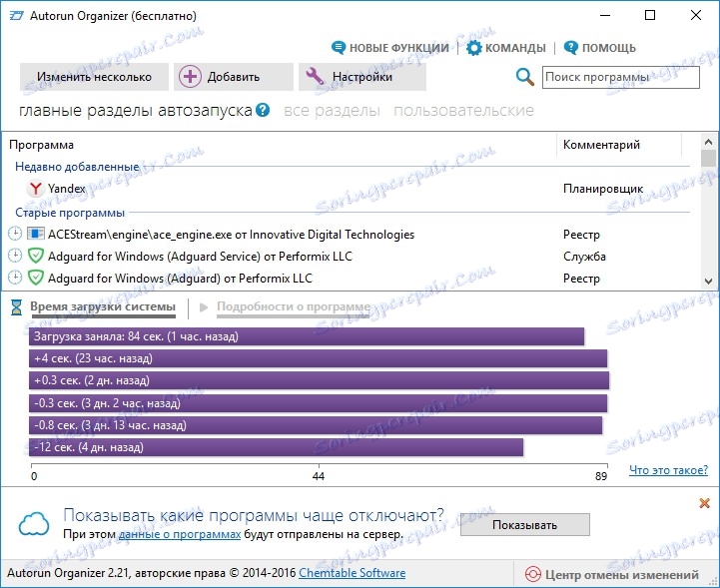
Task: Open Подробности о программе tab
Action: click(294, 306)
